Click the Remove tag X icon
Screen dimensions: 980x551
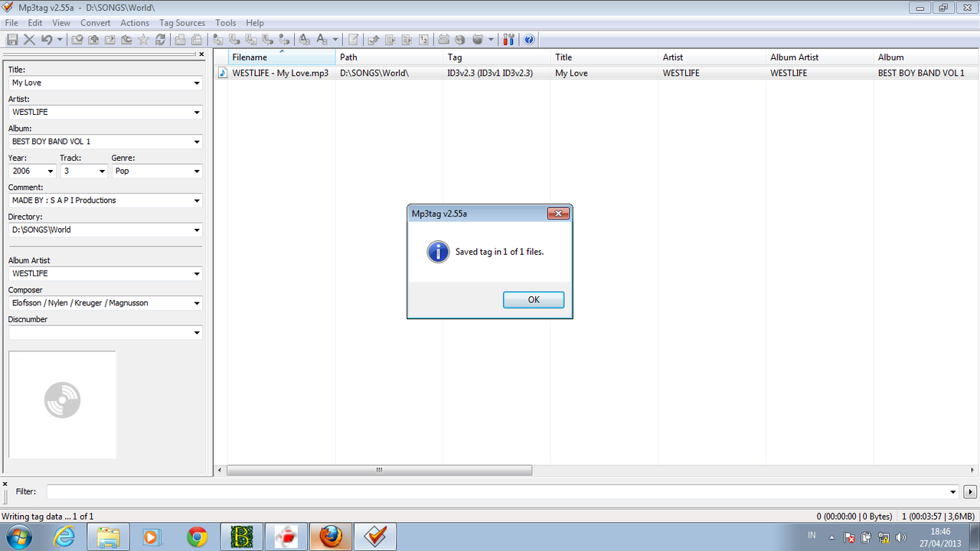tap(28, 39)
